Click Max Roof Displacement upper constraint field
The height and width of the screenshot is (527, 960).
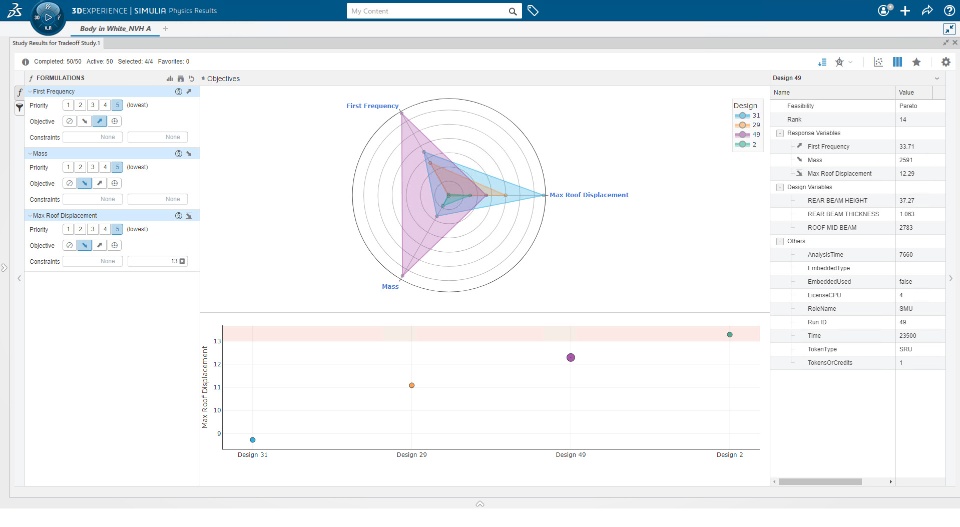157,261
